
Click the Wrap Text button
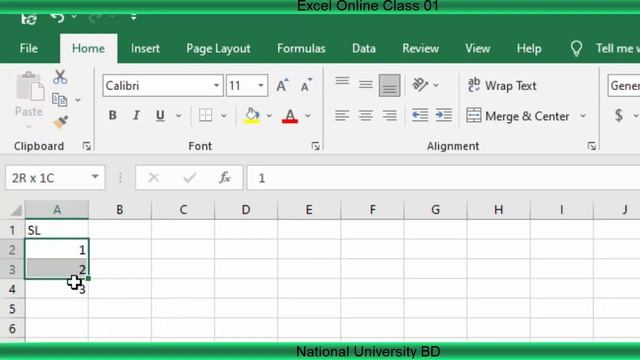tap(502, 85)
